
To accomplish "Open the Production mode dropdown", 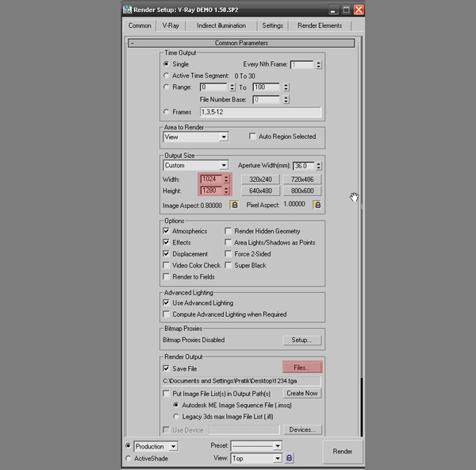I will click(x=173, y=446).
